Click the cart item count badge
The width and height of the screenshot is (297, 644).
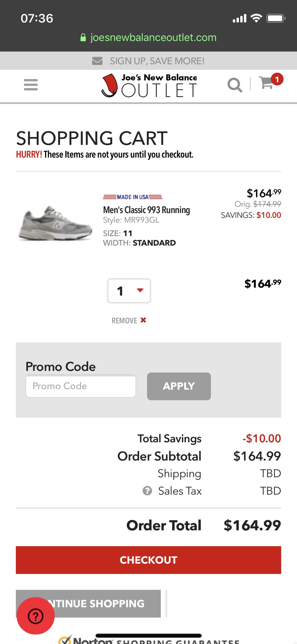(x=277, y=79)
